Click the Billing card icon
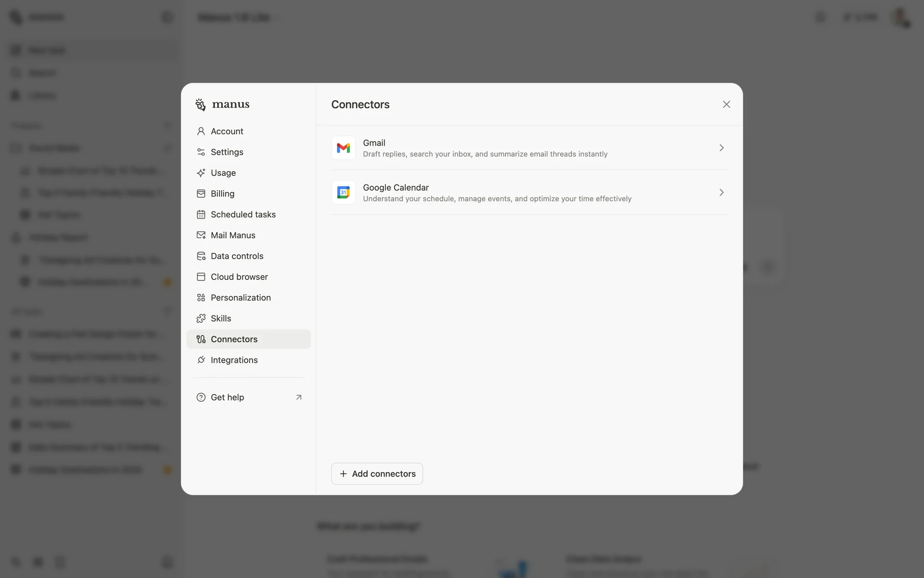 (201, 194)
